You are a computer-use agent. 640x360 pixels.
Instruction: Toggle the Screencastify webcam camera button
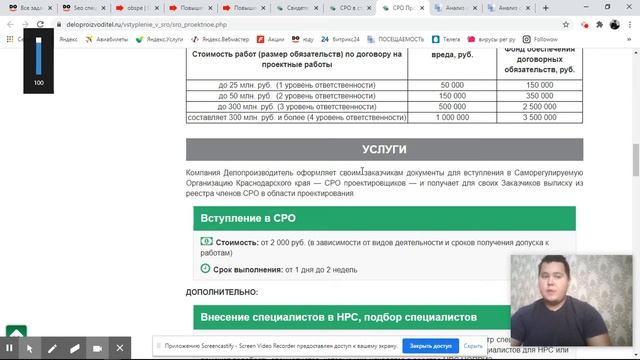[97, 348]
